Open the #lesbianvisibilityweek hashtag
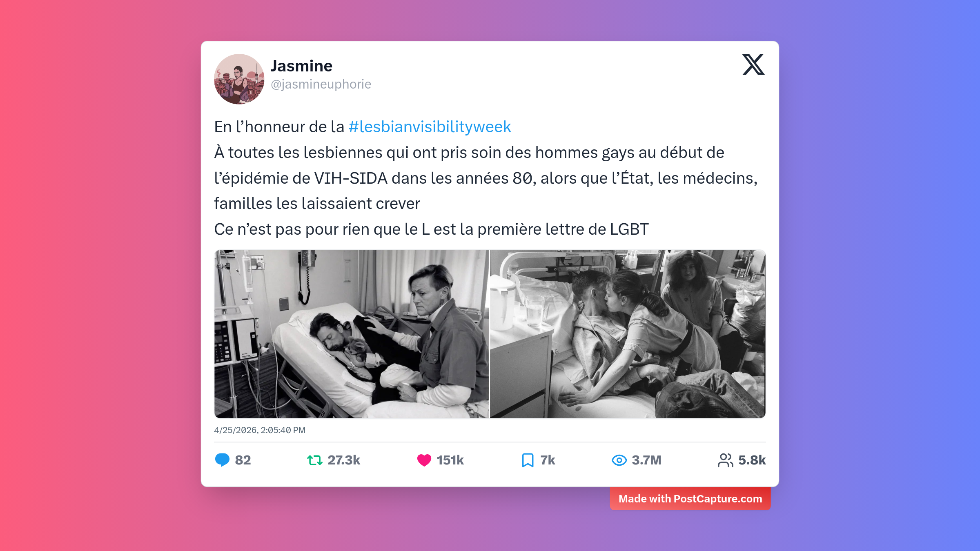Screen dimensions: 980x551 point(430,127)
